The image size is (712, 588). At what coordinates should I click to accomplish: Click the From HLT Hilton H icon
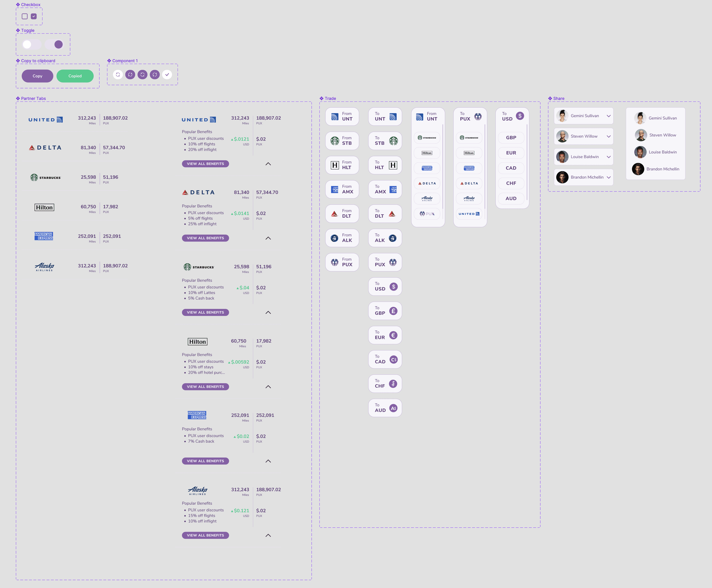click(x=334, y=165)
